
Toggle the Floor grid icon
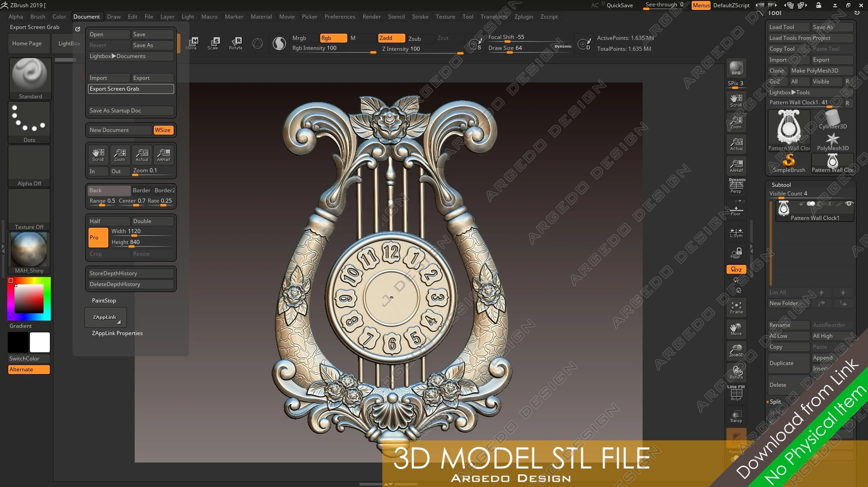[736, 209]
